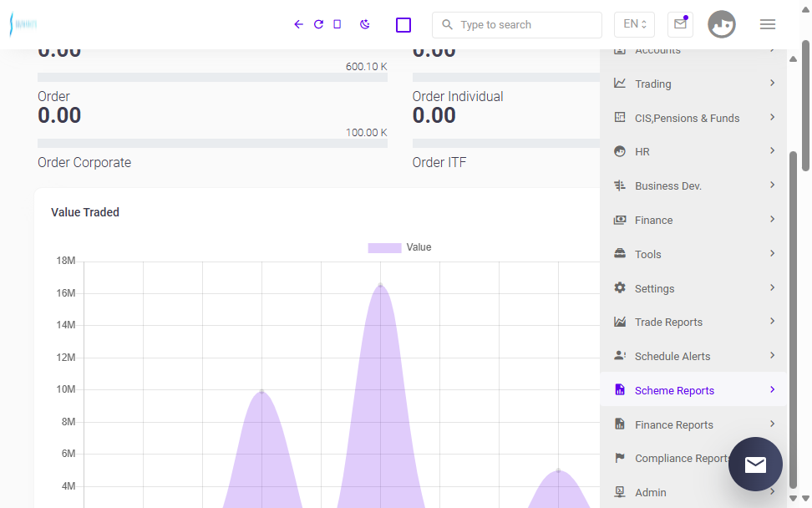Click the fullscreen square icon

point(403,25)
